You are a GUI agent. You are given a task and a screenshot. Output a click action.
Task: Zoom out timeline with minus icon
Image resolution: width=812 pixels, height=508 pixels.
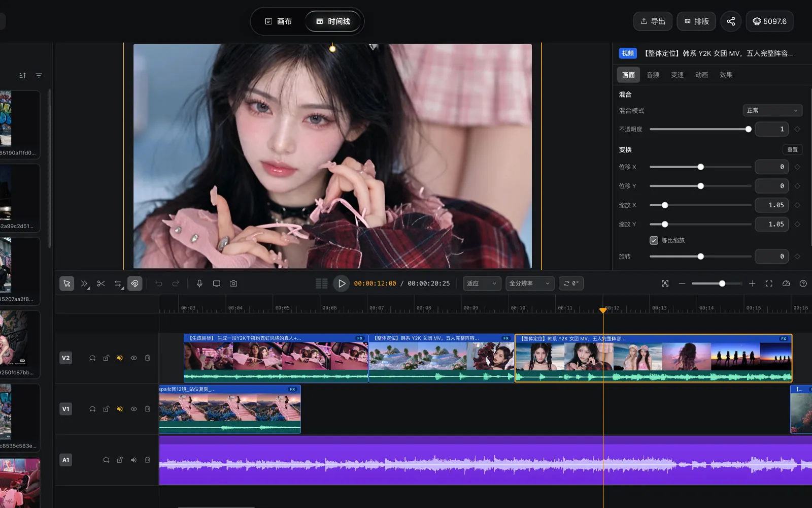click(x=682, y=283)
